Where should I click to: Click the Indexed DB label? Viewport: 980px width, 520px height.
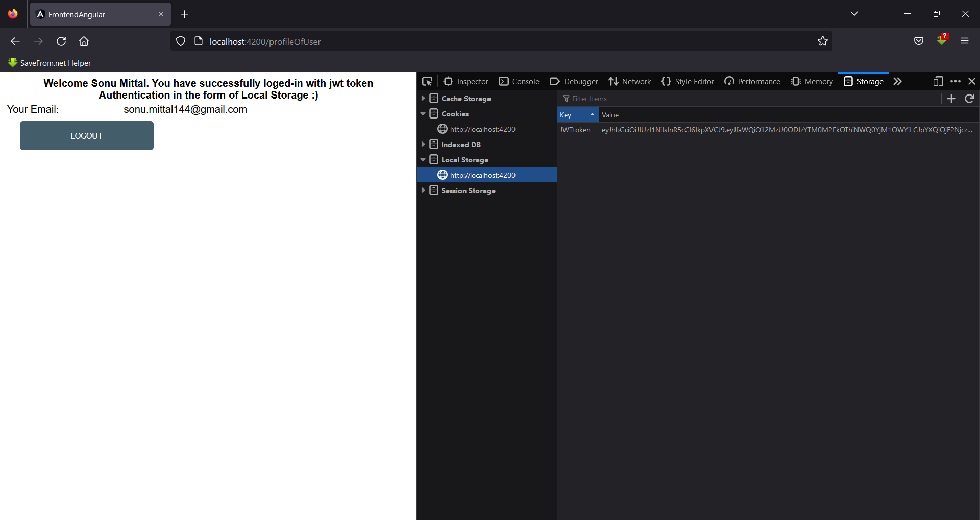click(461, 145)
